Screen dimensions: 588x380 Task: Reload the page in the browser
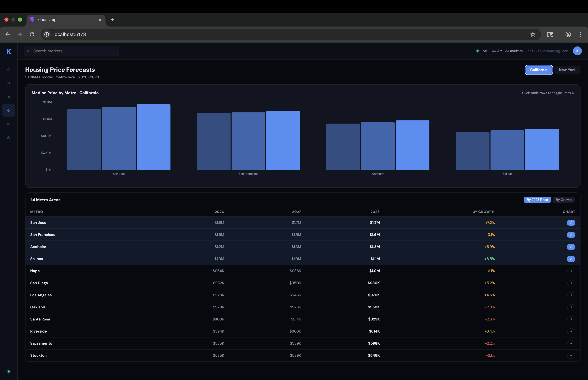point(32,34)
